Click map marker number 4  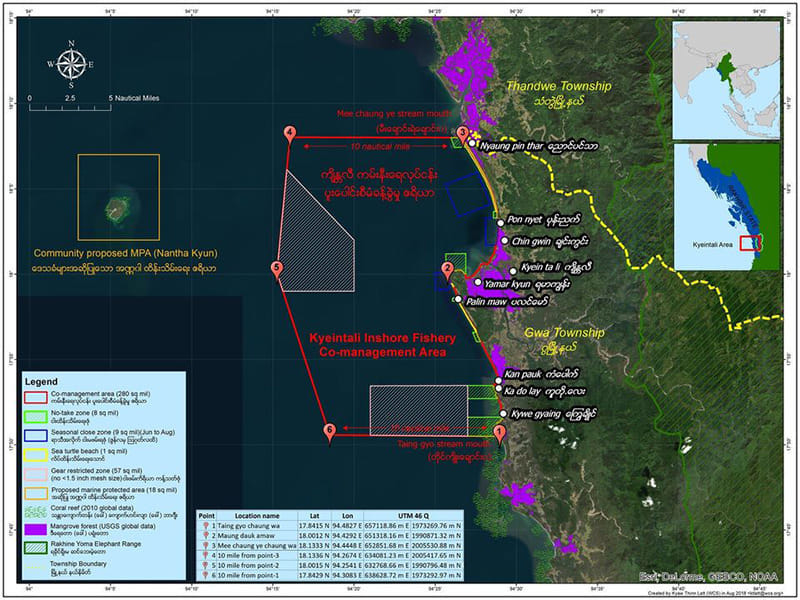[290, 134]
